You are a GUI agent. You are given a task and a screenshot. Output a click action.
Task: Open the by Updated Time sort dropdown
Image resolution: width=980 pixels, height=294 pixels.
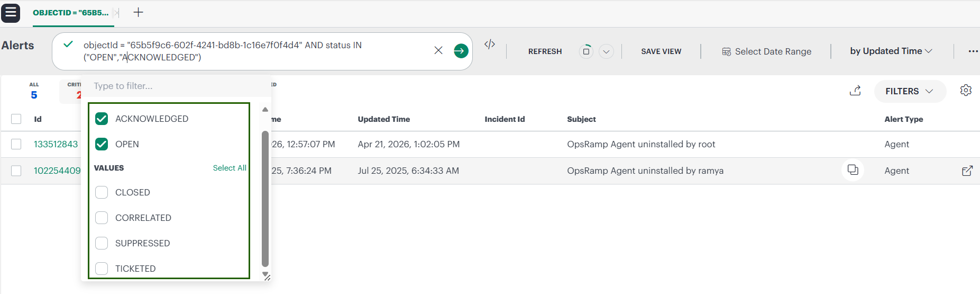tap(891, 51)
